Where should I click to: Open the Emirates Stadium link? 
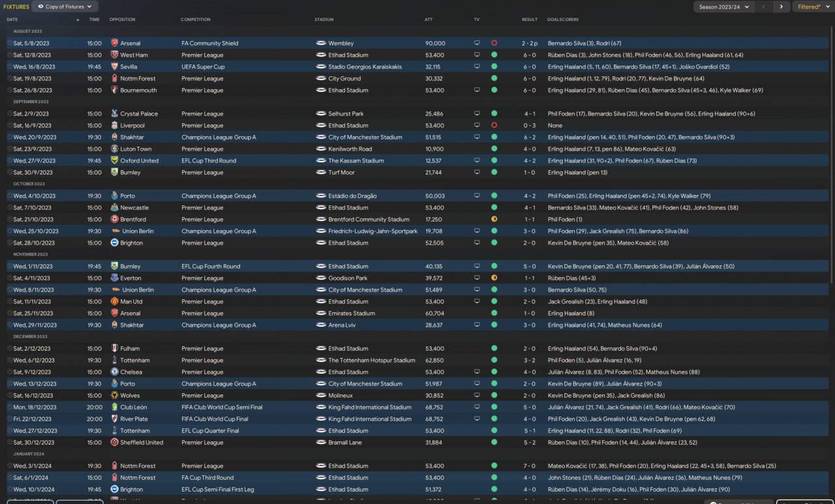[352, 313]
